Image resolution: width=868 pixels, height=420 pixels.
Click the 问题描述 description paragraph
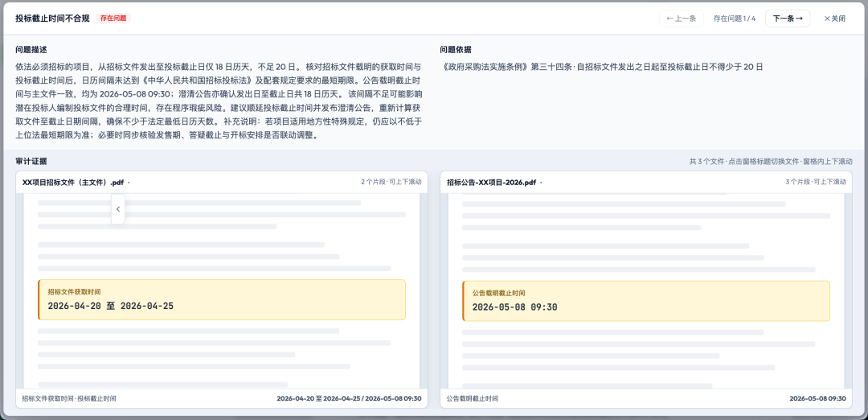click(219, 101)
